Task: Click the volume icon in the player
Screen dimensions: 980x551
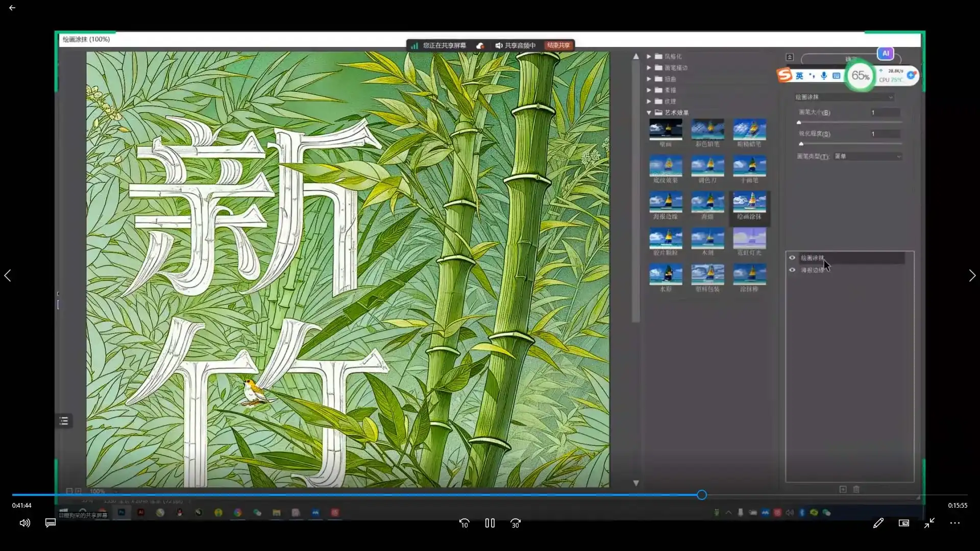Action: coord(24,523)
